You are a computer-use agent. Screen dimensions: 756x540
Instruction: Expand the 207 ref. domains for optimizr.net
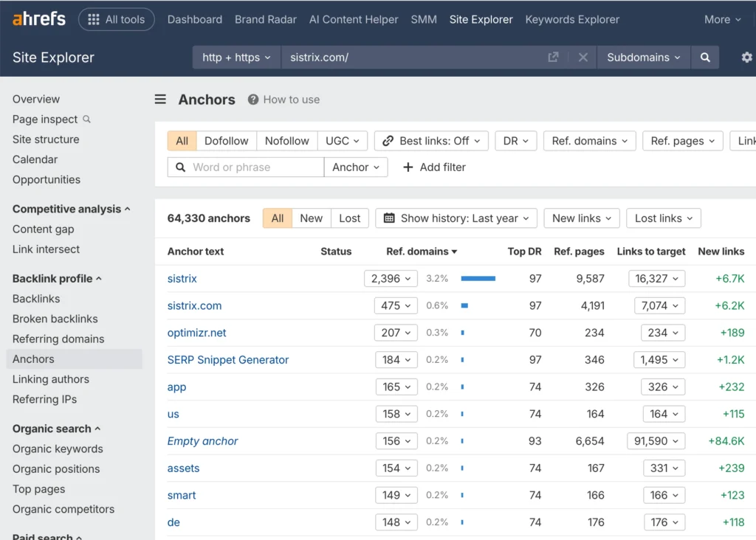tap(396, 333)
